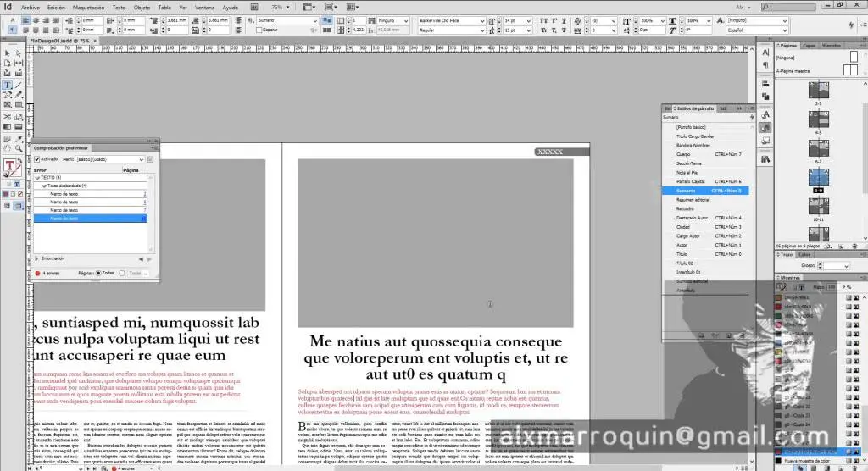Select the Page tool
This screenshot has height=471, width=868.
coord(7,63)
